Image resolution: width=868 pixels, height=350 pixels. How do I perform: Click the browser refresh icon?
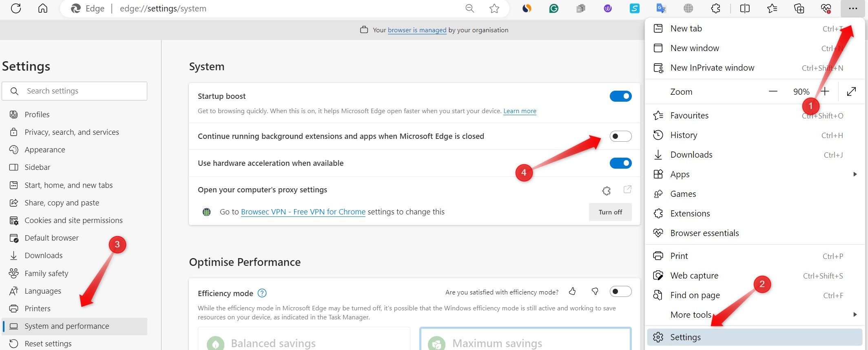tap(16, 8)
